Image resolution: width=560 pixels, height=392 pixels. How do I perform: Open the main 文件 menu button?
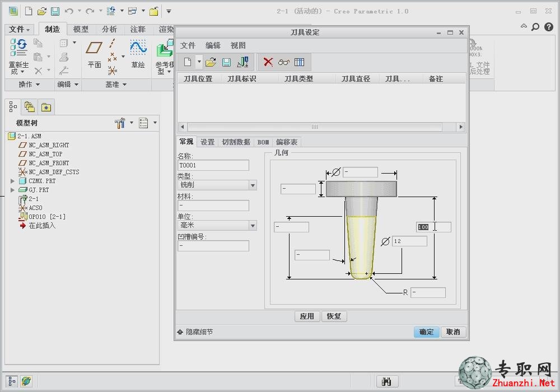pos(19,29)
